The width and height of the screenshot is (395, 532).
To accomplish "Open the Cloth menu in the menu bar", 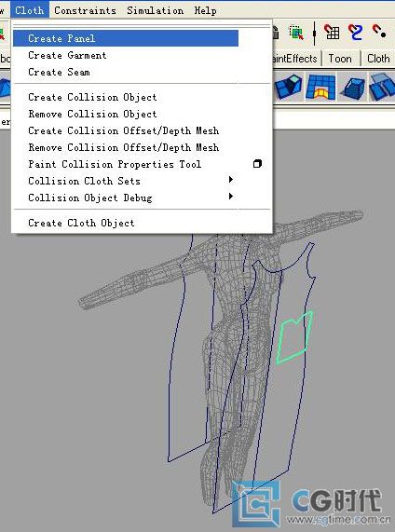I will [30, 10].
